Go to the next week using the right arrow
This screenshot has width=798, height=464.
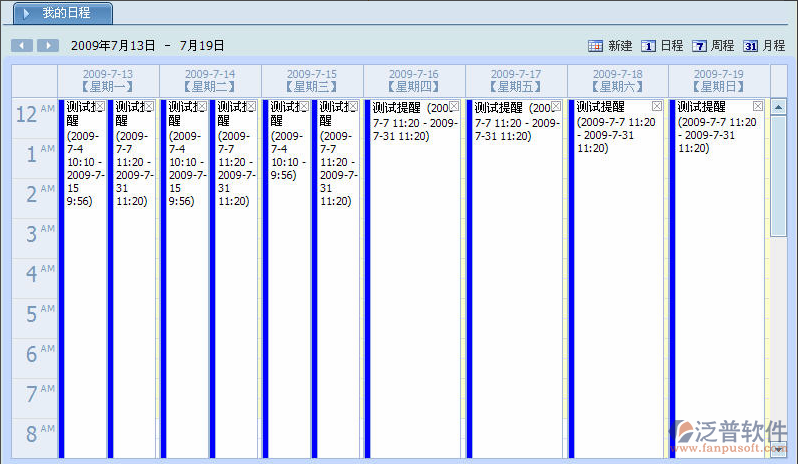coord(48,46)
